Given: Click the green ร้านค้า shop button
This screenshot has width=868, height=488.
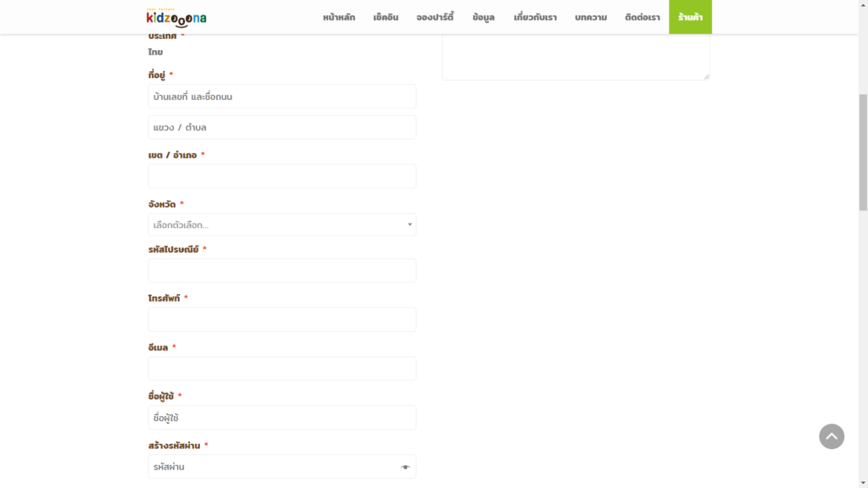Looking at the screenshot, I should click(690, 17).
